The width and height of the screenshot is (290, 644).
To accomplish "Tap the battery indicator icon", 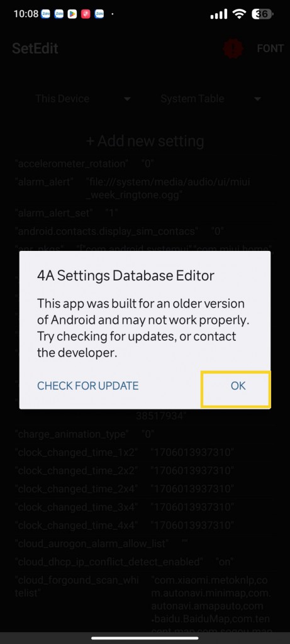I will pos(262,14).
